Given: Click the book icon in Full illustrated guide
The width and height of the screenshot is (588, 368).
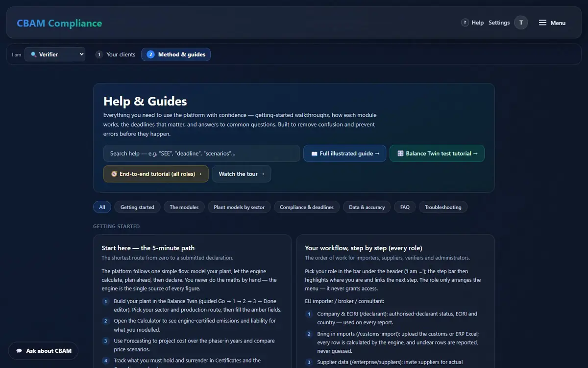Looking at the screenshot, I should tap(314, 154).
